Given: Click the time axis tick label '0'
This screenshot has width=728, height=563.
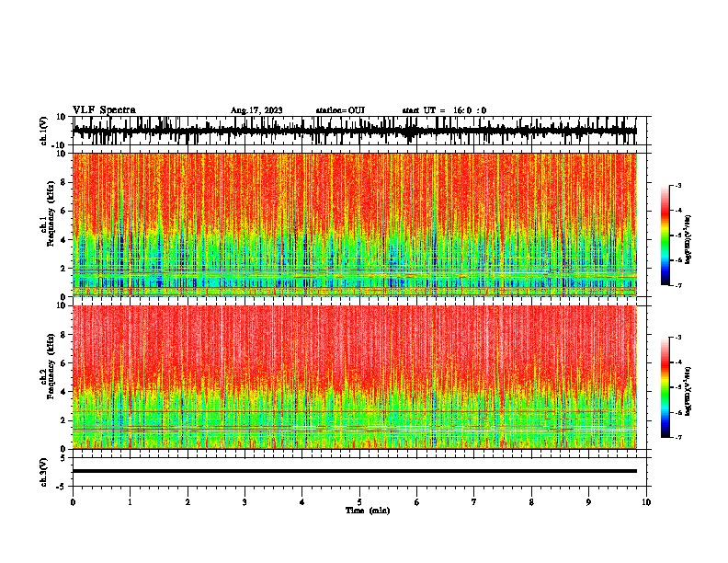Looking at the screenshot, I should tap(73, 502).
